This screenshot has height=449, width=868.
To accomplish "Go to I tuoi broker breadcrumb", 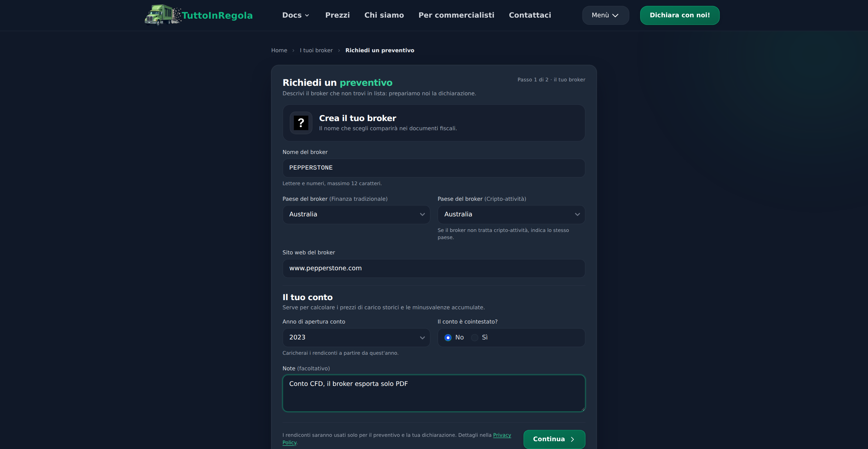I will coord(316,50).
